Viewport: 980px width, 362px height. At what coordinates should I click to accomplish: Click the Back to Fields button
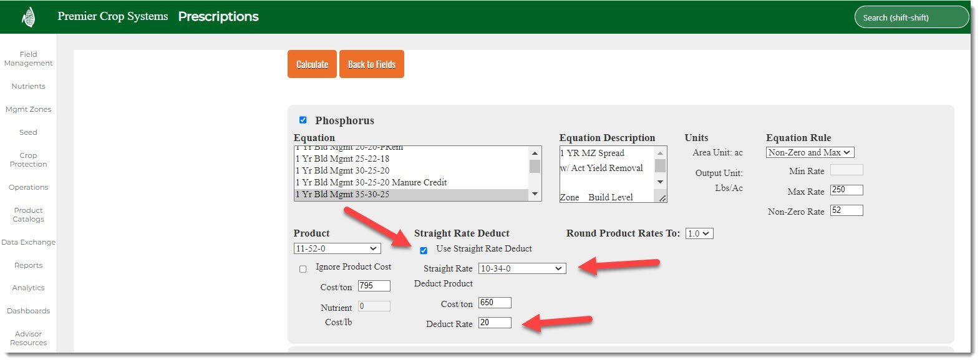[372, 64]
